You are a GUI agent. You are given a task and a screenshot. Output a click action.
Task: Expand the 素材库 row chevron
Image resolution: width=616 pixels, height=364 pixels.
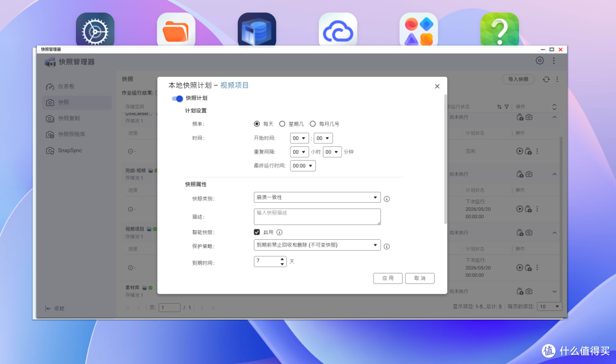[x=554, y=292]
